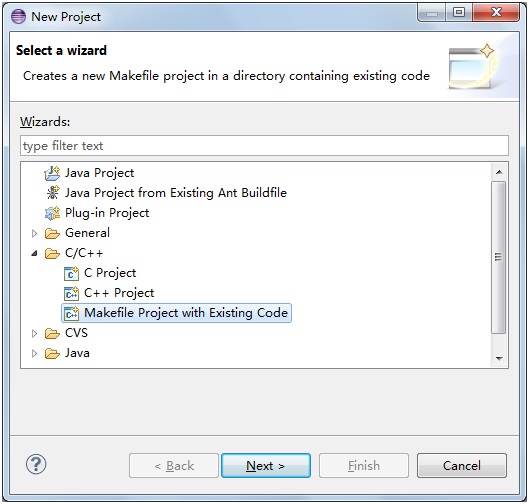The width and height of the screenshot is (529, 504).
Task: Select Java Project from Existing Ant Buildfile
Action: click(176, 193)
